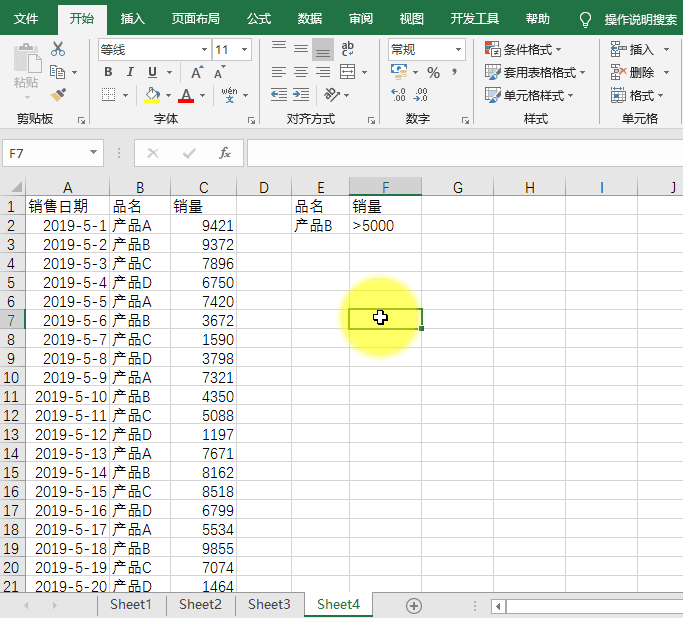
Task: Align text to bottom
Action: pos(323,49)
